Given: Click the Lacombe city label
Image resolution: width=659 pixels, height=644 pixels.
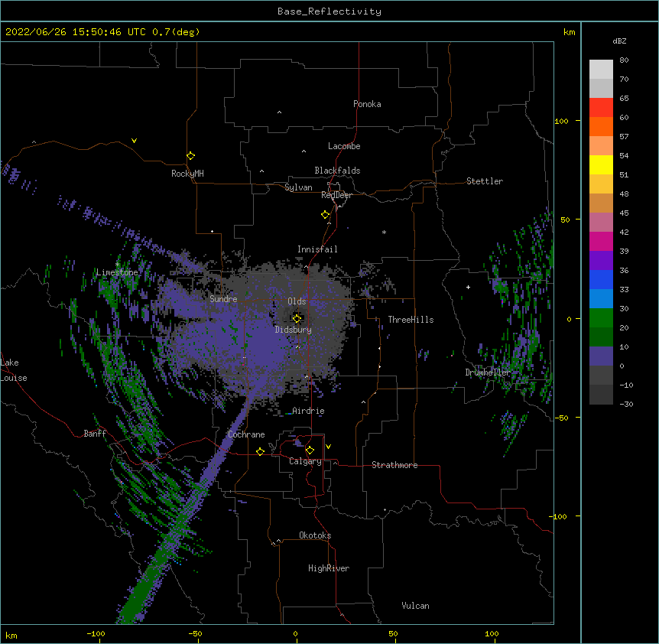Looking at the screenshot, I should [344, 146].
